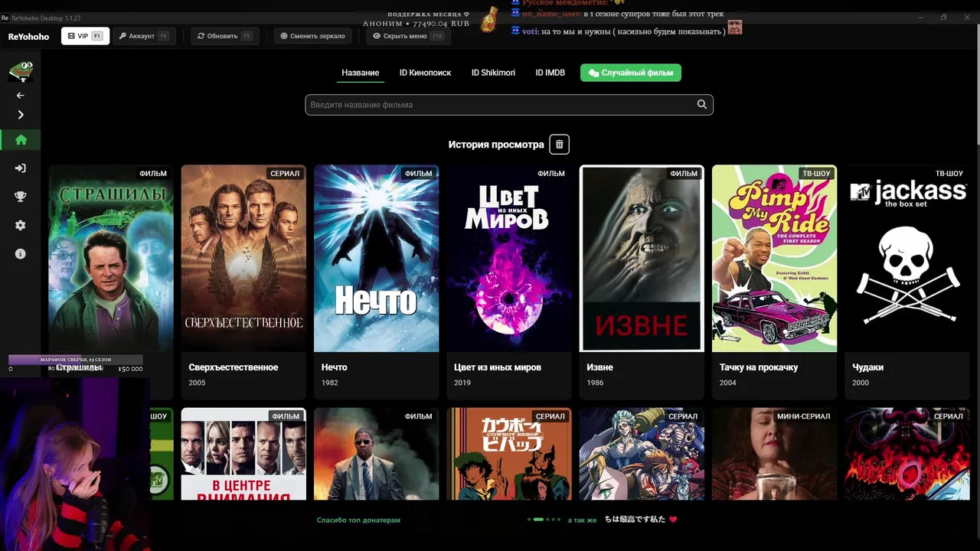Open the Сверхъестественное series poster

[243, 259]
